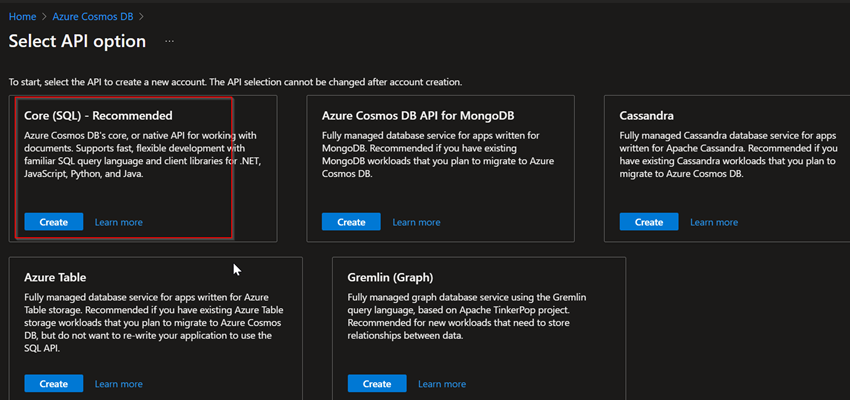Click the Gremlin (Graph) description paragraph
The height and width of the screenshot is (400, 850).
(x=467, y=317)
